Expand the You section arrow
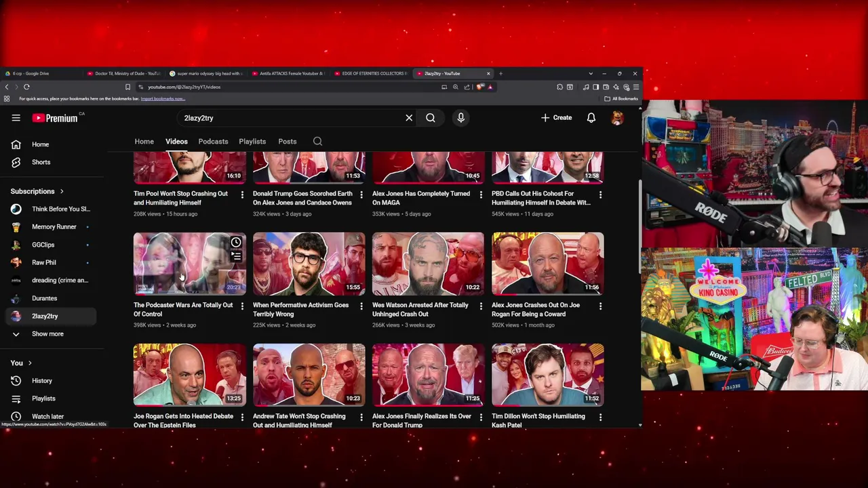Viewport: 868px width, 488px height. click(30, 363)
